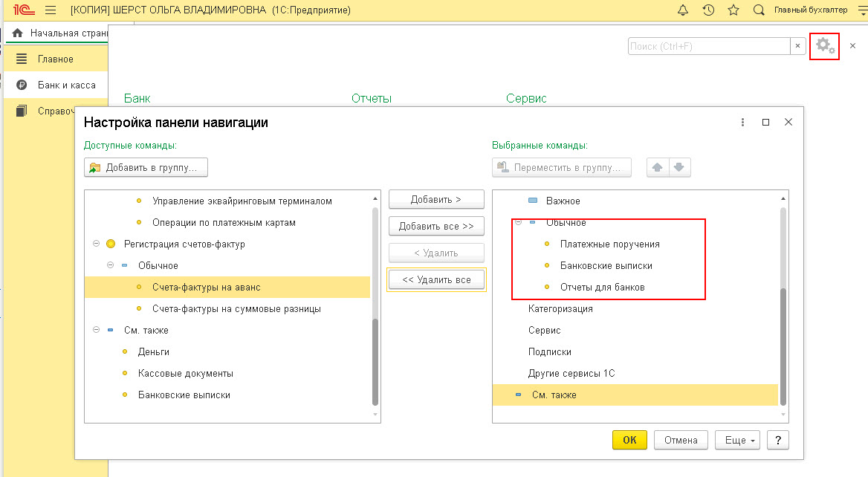Go to Главное section in sidebar

(55, 59)
